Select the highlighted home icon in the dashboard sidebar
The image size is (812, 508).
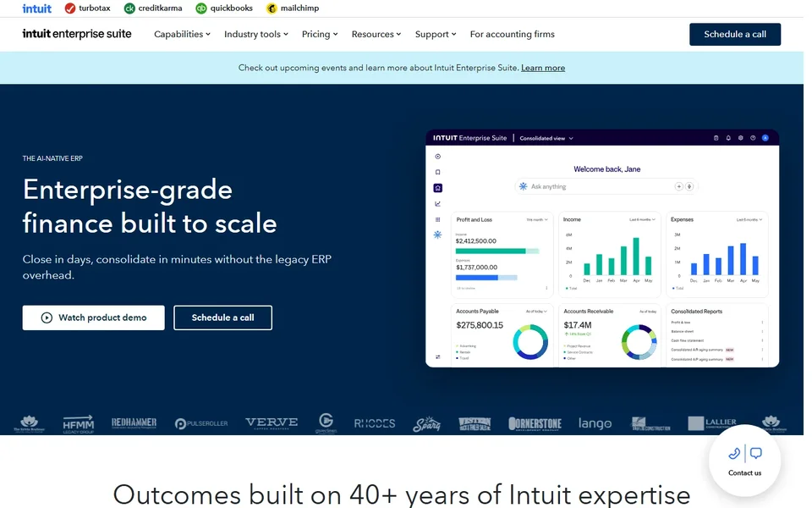pos(437,188)
